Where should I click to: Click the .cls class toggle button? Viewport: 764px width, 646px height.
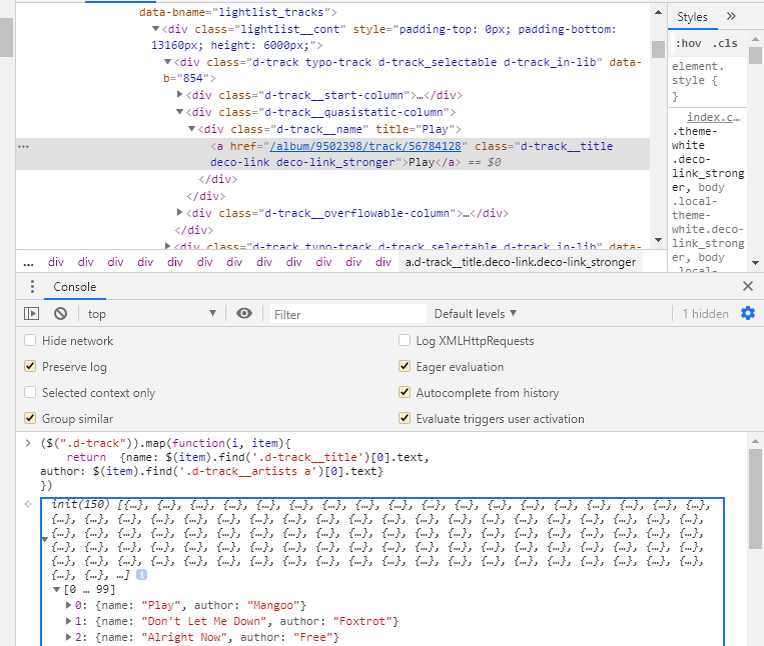point(725,43)
